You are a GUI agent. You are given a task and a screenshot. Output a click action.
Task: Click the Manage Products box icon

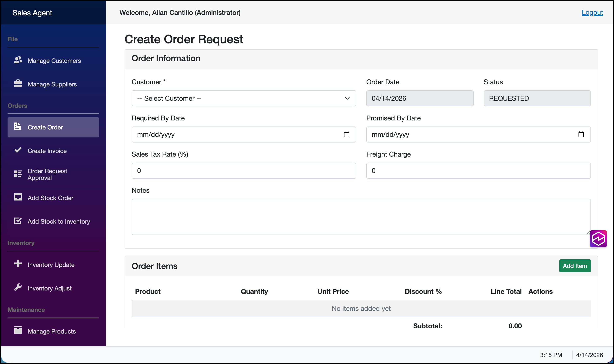[18, 330]
